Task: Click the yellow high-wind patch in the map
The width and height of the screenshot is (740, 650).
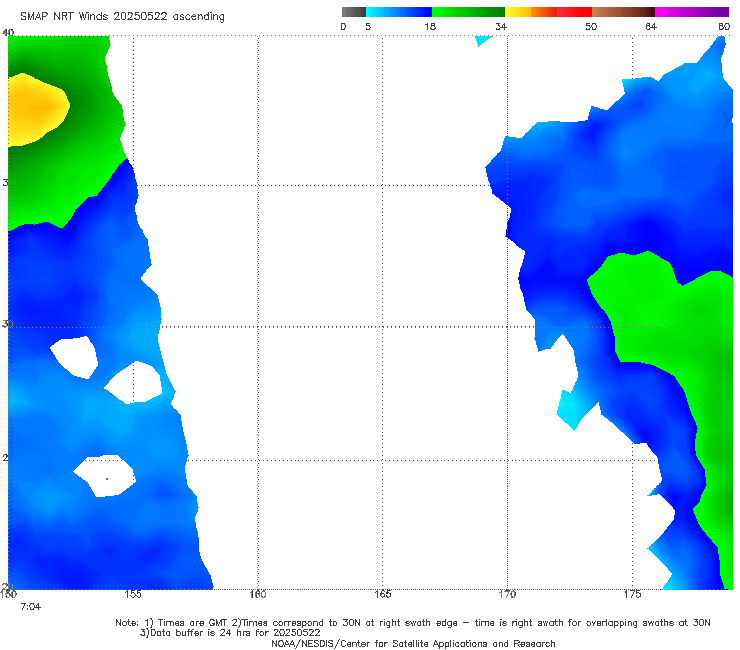Action: pyautogui.click(x=38, y=110)
